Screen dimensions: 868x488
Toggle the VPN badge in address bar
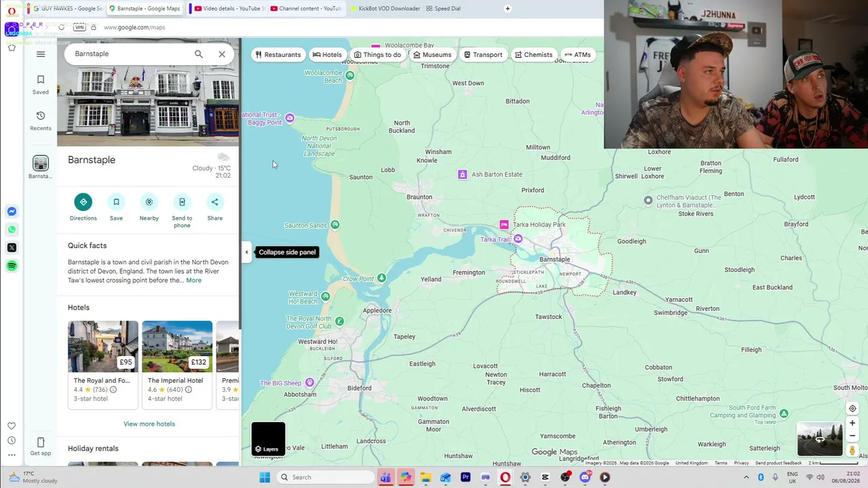[79, 27]
